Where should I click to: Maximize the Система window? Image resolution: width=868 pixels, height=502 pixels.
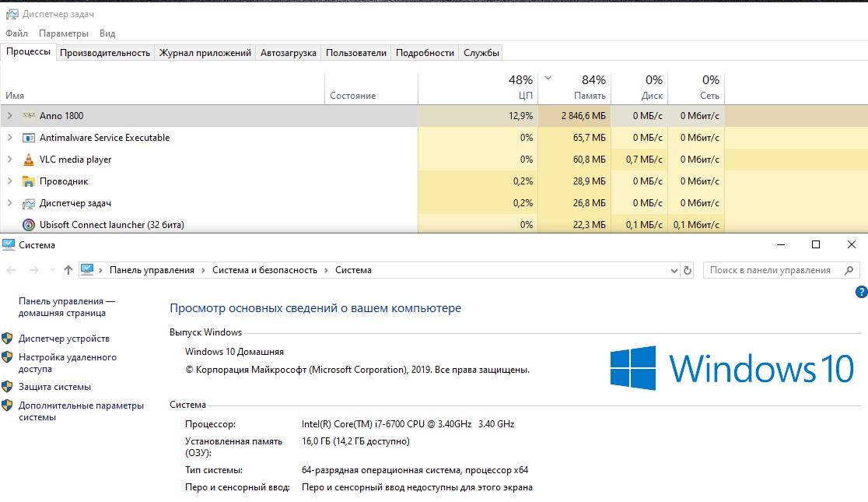tap(815, 244)
